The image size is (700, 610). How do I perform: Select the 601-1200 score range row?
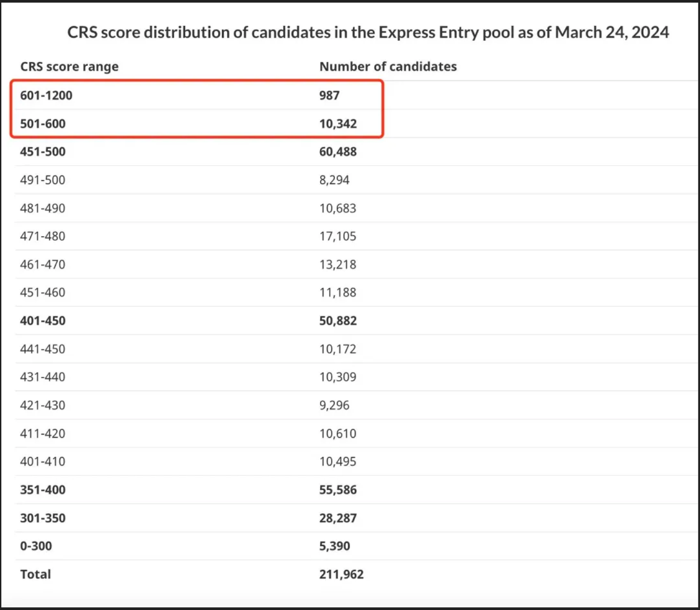(x=46, y=96)
